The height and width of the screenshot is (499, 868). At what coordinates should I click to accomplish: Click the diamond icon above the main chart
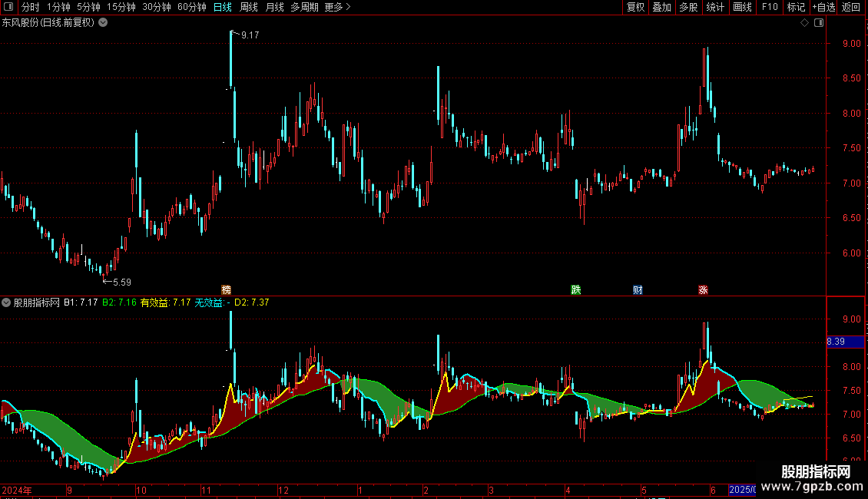(804, 23)
